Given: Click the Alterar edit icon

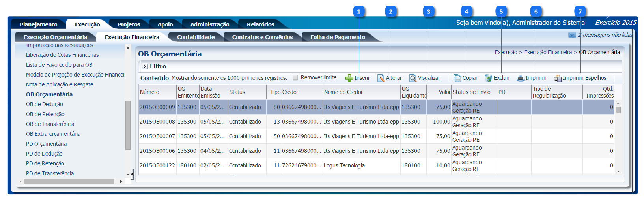Looking at the screenshot, I should (x=381, y=78).
